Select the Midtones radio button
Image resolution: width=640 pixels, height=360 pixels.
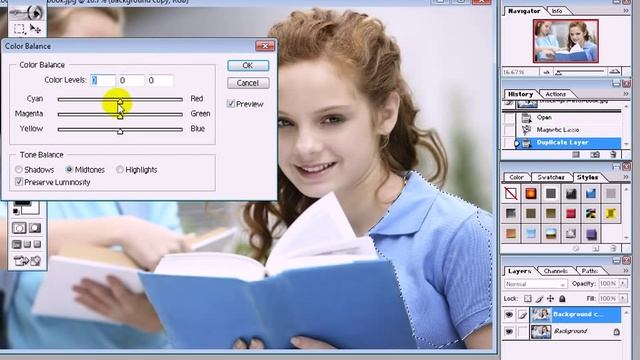pos(69,169)
